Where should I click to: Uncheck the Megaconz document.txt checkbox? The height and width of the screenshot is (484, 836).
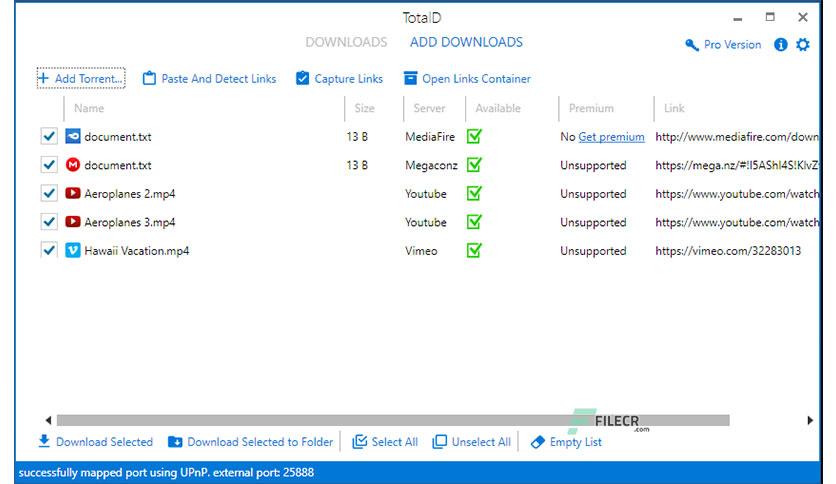49,165
